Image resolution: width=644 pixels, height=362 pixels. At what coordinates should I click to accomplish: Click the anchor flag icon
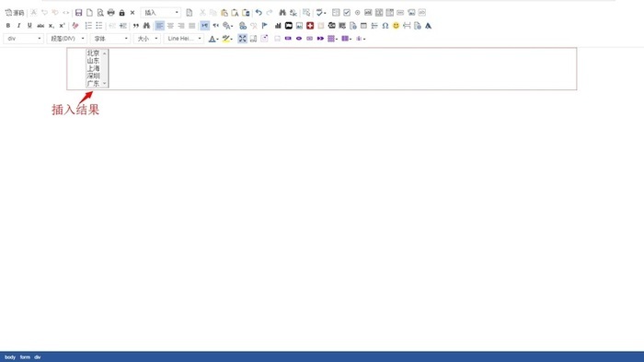265,26
